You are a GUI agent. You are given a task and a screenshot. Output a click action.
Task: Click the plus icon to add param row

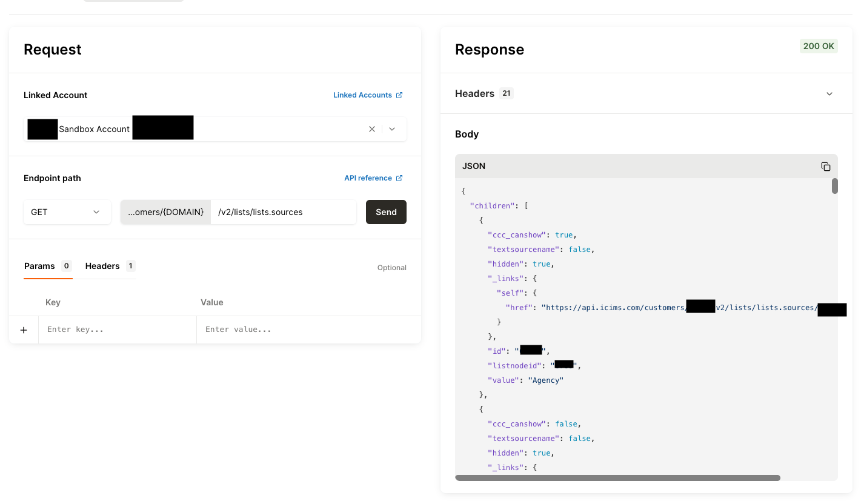click(24, 330)
